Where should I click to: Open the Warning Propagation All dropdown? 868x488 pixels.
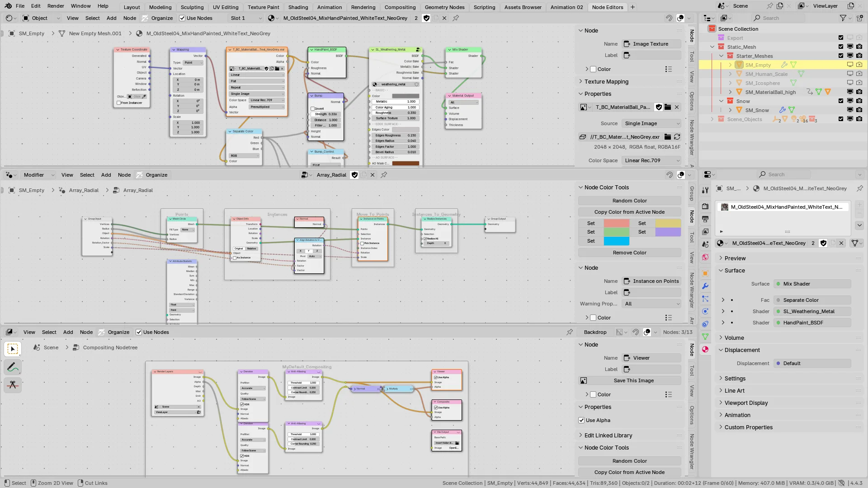coord(651,304)
